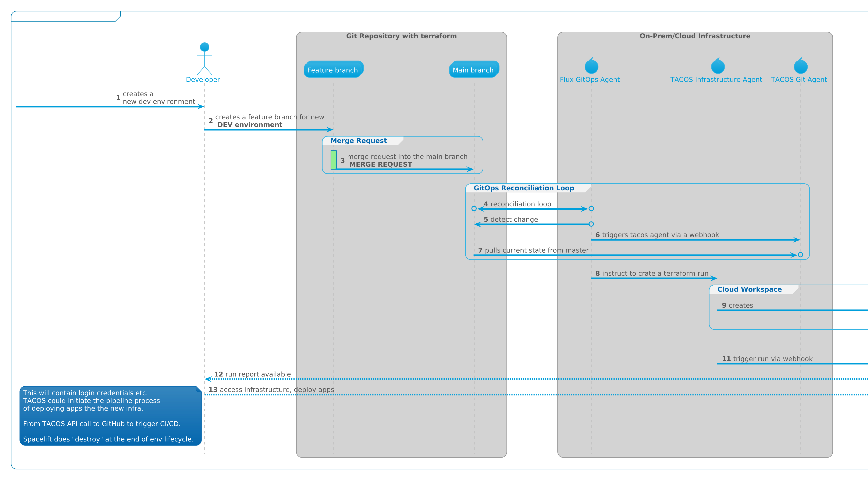Click 'On-Prem/Cloud Infrastructure' box title
The width and height of the screenshot is (868, 480).
pyautogui.click(x=695, y=36)
